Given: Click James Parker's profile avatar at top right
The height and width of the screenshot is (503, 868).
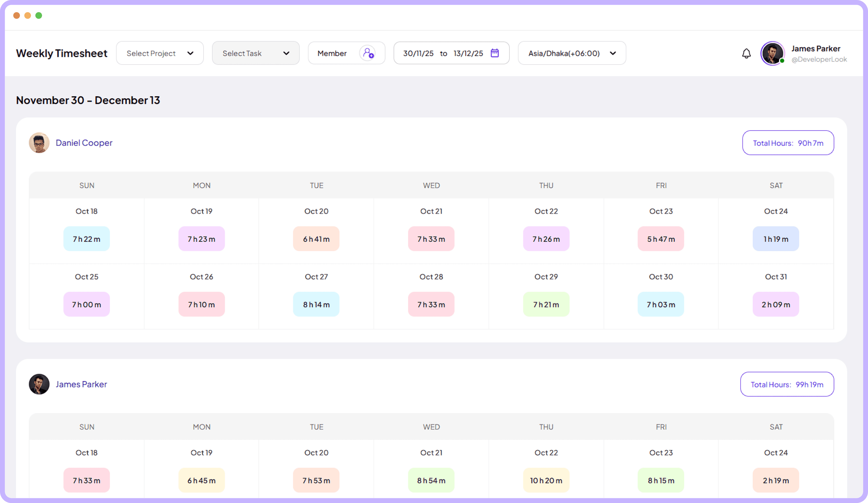Looking at the screenshot, I should point(773,53).
